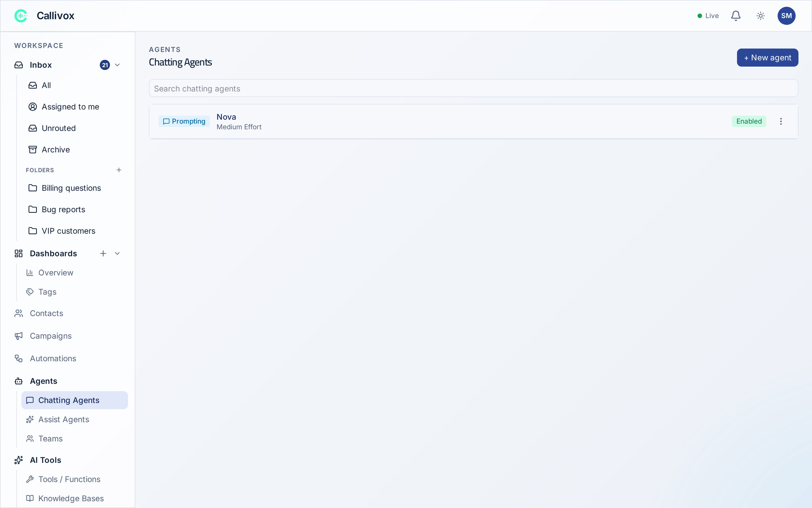Click the Archive box icon

[32, 150]
